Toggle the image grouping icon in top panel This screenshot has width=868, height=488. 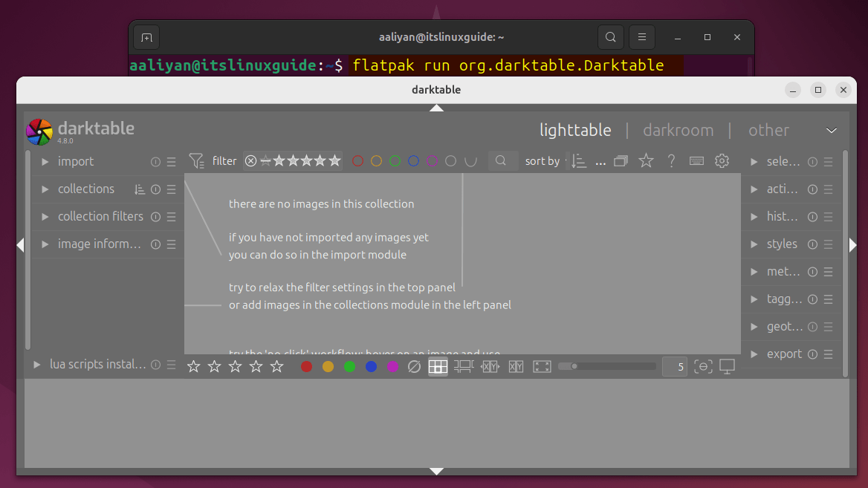click(621, 160)
